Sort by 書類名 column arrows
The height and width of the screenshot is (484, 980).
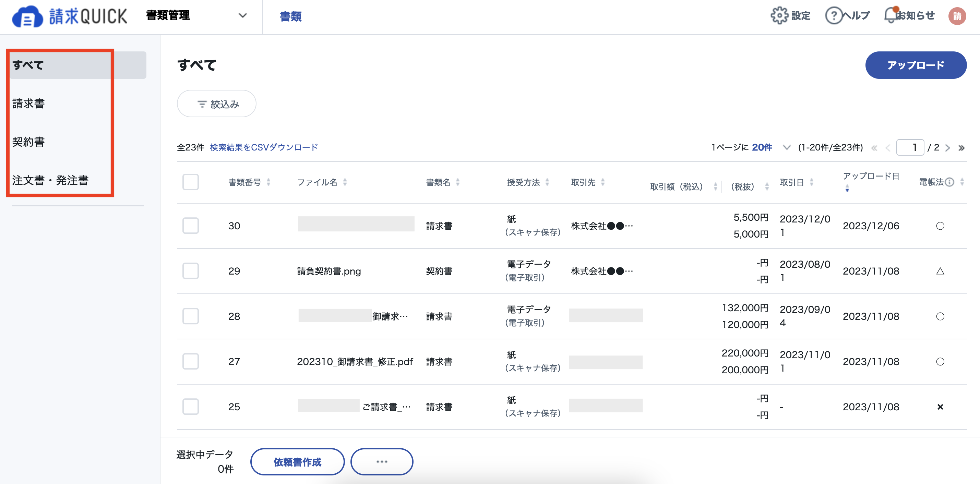tap(458, 182)
